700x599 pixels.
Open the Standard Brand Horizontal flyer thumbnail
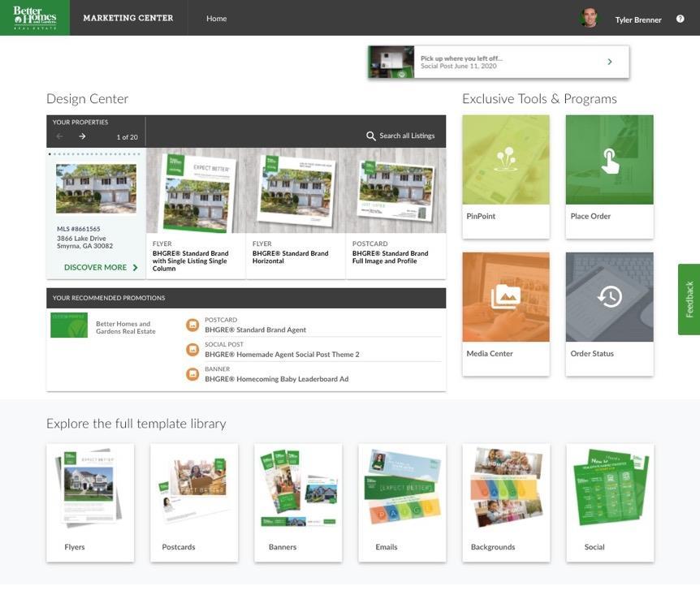[x=296, y=191]
